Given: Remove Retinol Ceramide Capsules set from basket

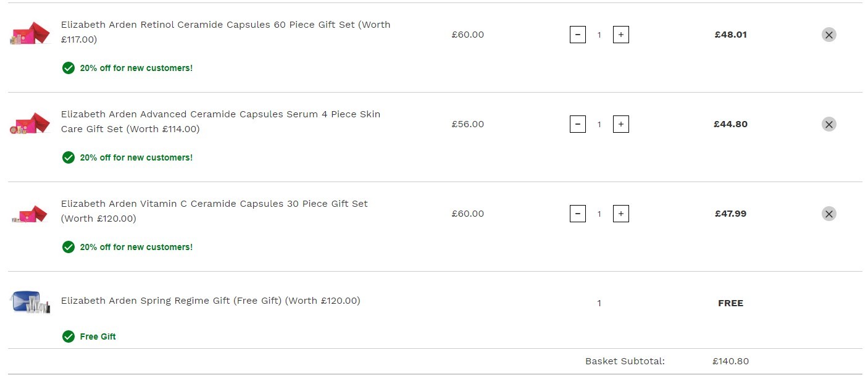Looking at the screenshot, I should click(829, 35).
